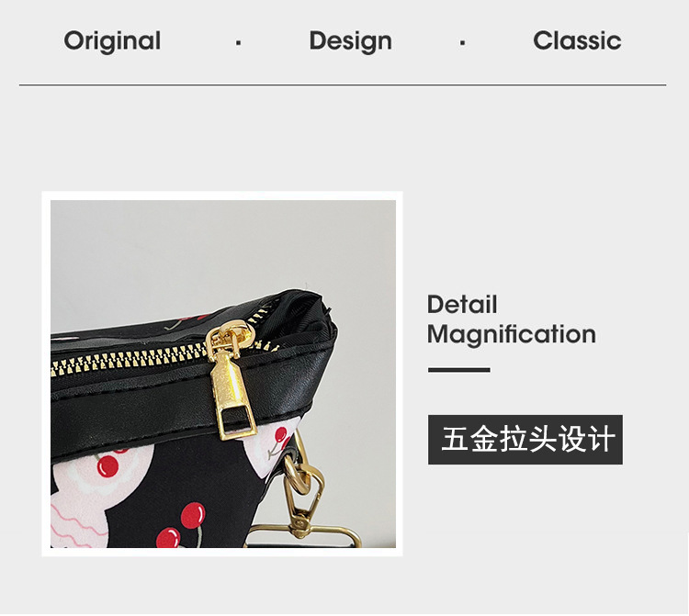Click the 'Magnification' title word
This screenshot has width=689, height=616.
[x=512, y=334]
